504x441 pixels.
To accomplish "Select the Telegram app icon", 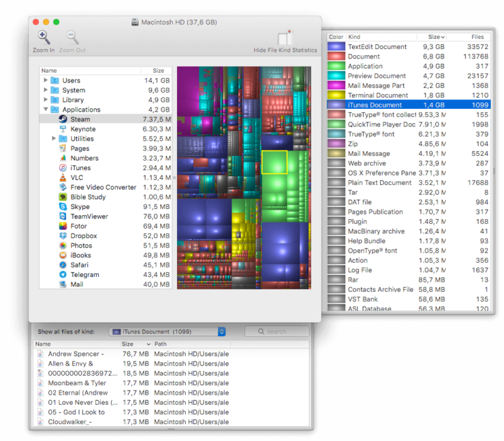I will point(63,275).
